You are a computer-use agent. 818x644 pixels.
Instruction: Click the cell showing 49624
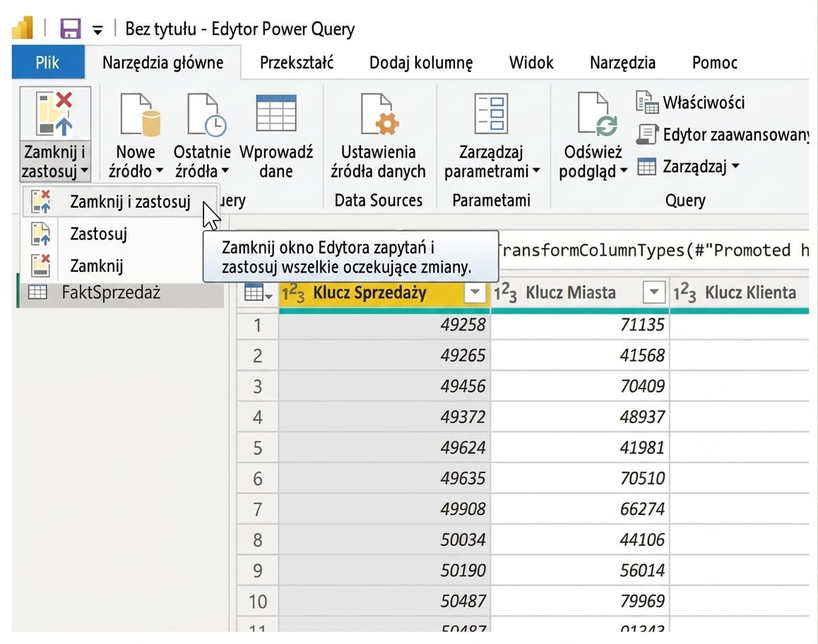(384, 448)
